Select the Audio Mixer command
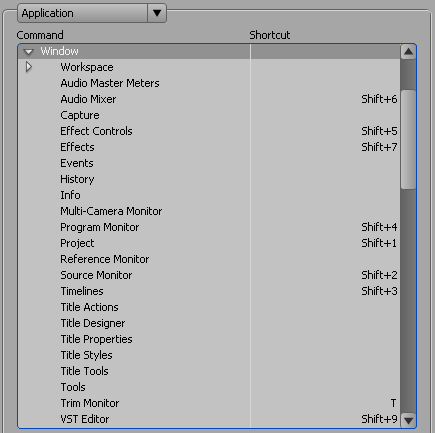Viewport: 435px width, 433px height. 88,99
